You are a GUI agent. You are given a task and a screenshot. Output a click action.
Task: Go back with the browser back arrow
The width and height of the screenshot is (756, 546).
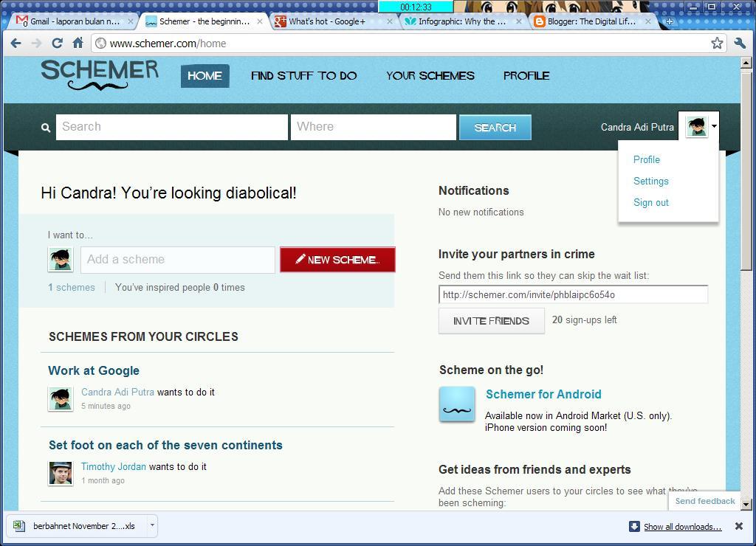click(16, 44)
